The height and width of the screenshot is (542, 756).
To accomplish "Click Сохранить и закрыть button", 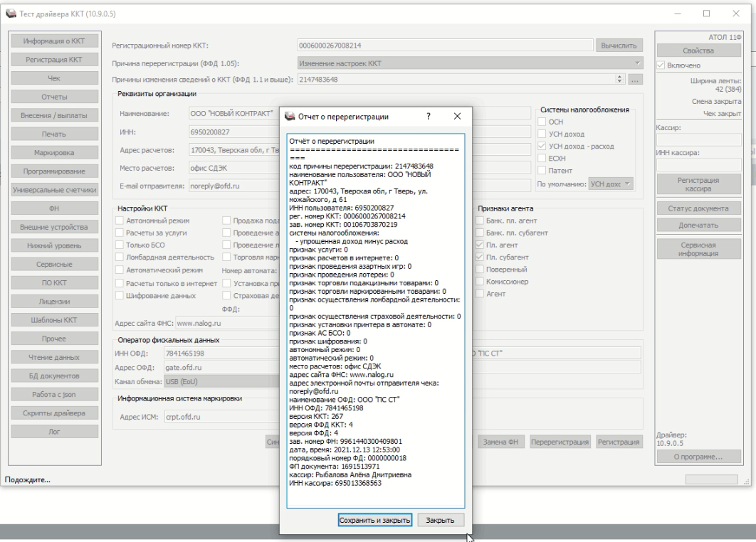I will (376, 520).
